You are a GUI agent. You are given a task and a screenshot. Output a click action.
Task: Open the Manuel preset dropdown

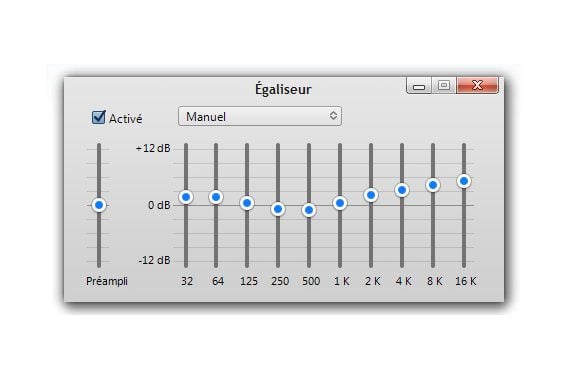(260, 116)
